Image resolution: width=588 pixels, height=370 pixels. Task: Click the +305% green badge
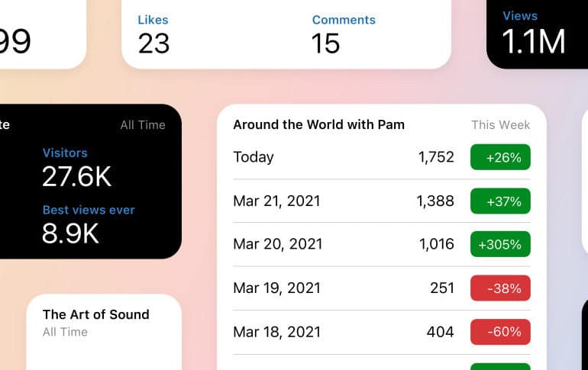(500, 245)
